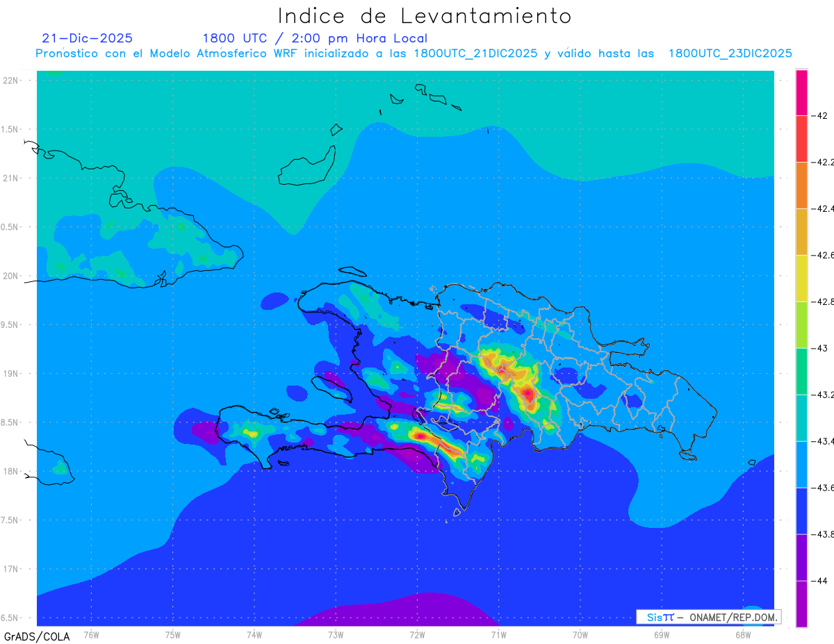Click the '-43.4' colorbar label
The height and width of the screenshot is (644, 834).
[823, 441]
